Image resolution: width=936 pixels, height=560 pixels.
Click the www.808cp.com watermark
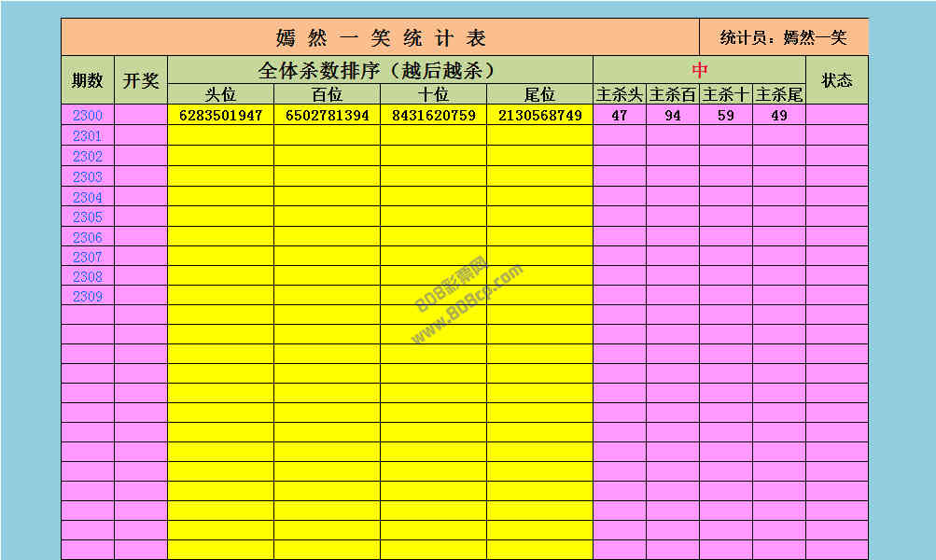467,303
